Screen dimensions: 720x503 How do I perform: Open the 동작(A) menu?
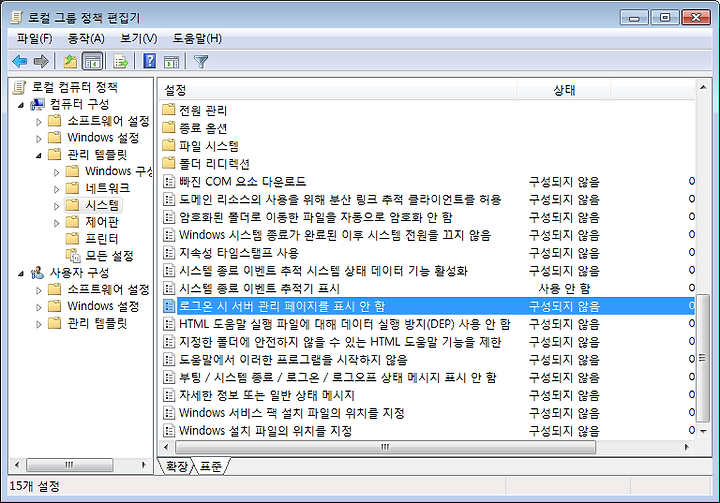point(86,39)
